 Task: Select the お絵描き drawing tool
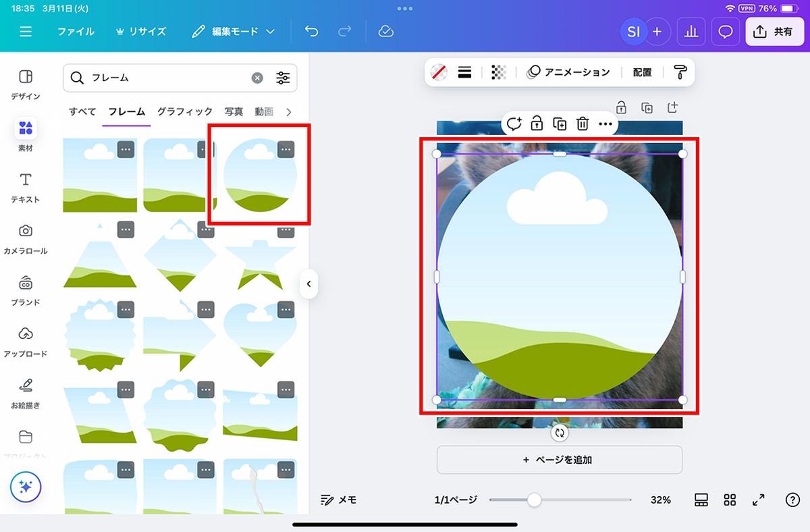26,394
